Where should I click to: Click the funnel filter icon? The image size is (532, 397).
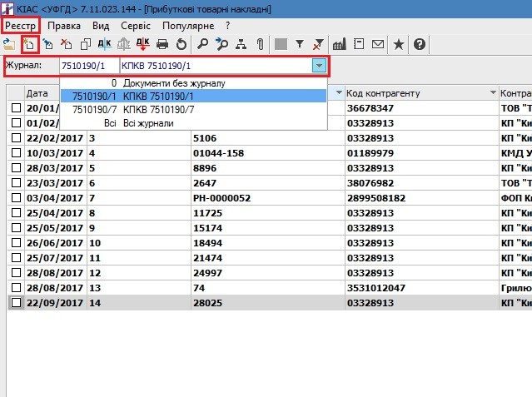pos(300,44)
